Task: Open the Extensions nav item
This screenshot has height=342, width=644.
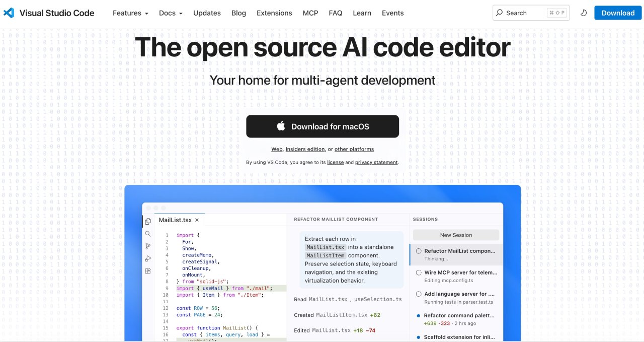Action: point(274,13)
